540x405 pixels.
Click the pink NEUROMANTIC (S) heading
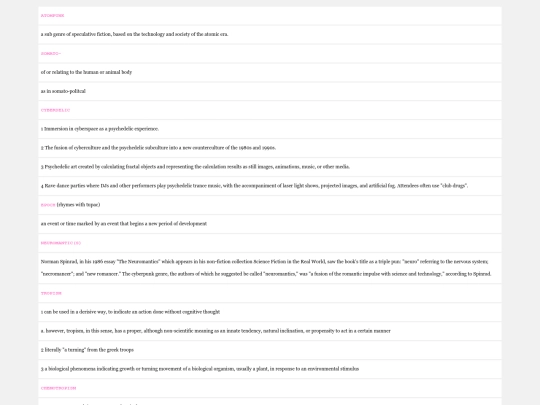(61, 243)
